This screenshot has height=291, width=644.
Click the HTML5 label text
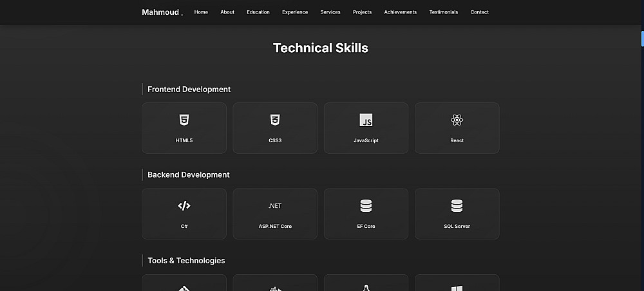(x=184, y=140)
